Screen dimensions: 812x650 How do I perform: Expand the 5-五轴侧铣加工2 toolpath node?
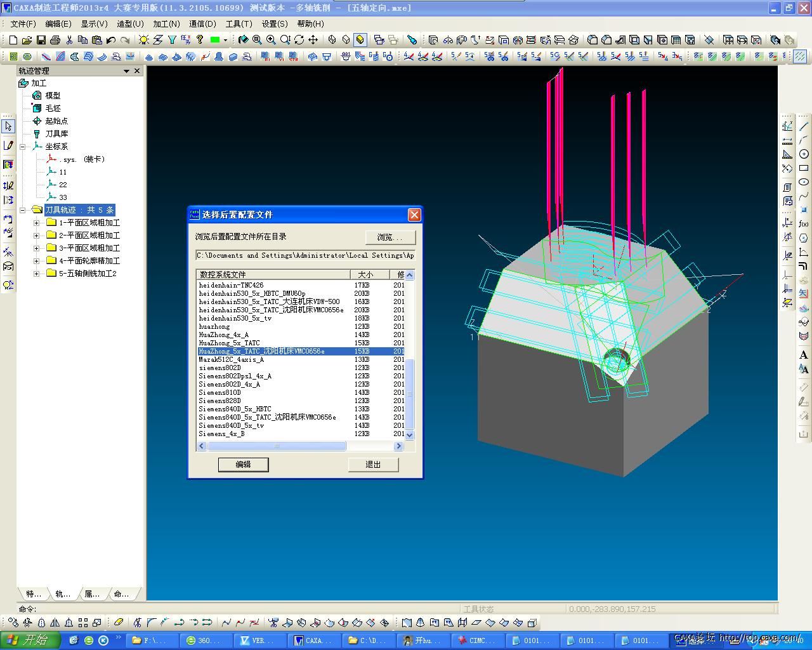(x=36, y=274)
